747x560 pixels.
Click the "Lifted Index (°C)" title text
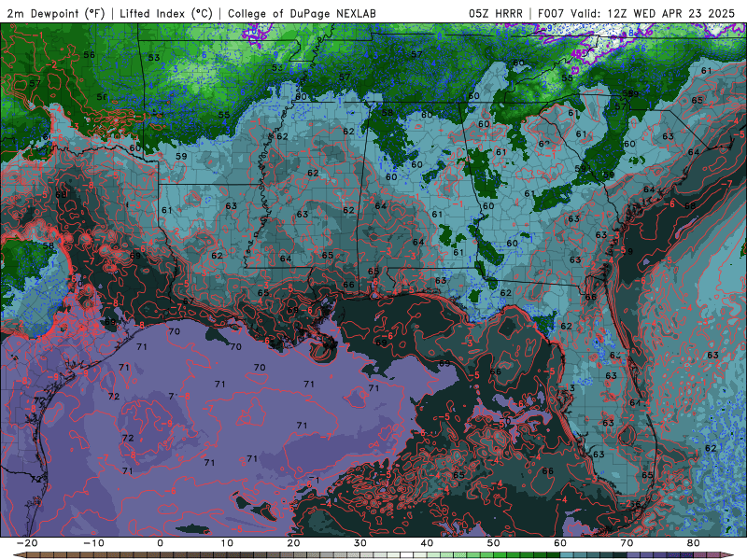[166, 14]
